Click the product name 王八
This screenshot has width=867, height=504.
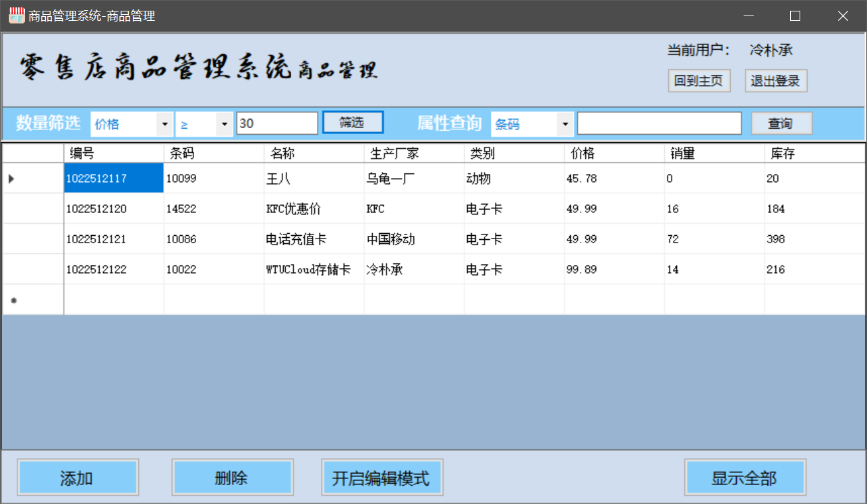314,179
